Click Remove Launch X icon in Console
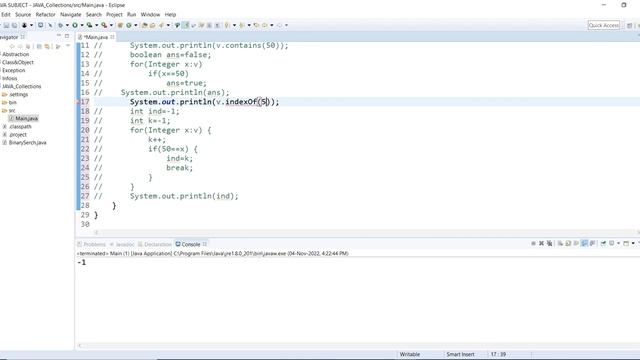The height and width of the screenshot is (360, 640). [x=541, y=243]
